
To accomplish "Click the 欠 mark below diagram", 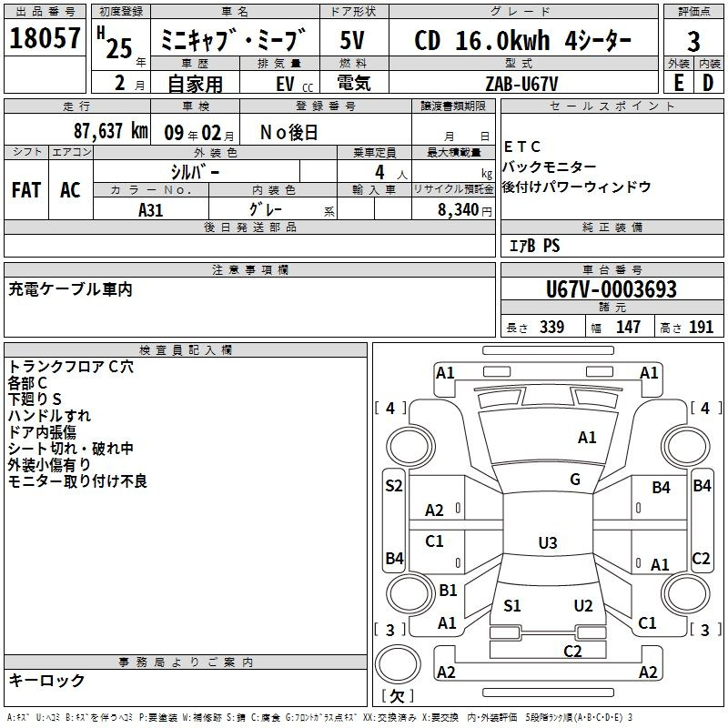I will pos(396,696).
